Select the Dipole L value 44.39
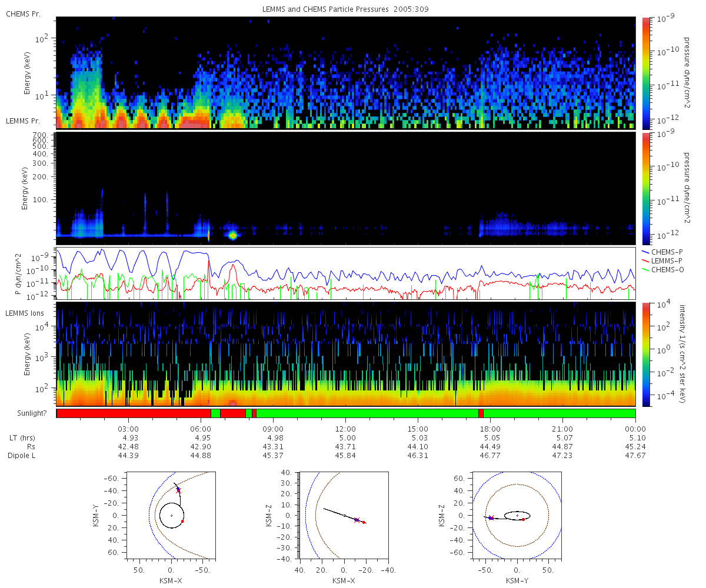The image size is (706, 588). click(x=128, y=456)
